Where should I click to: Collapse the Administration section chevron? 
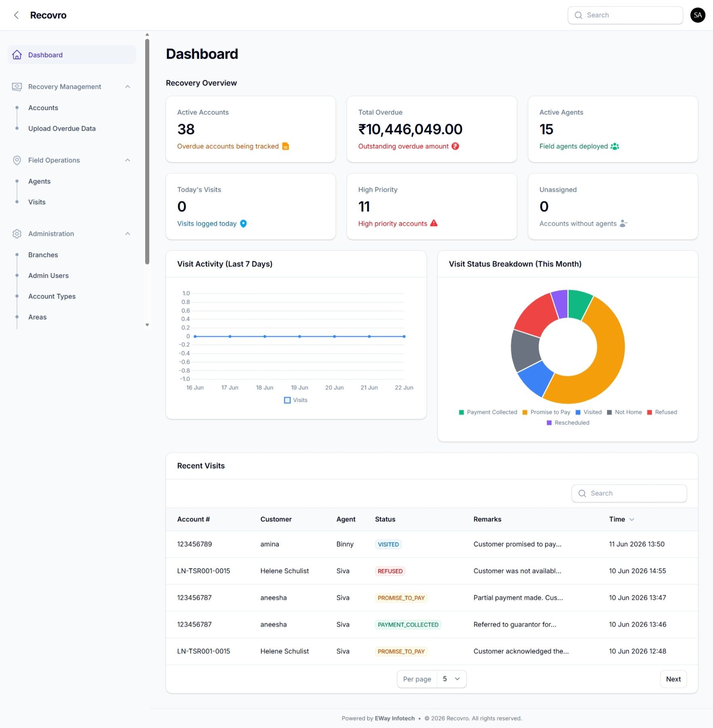tap(128, 234)
